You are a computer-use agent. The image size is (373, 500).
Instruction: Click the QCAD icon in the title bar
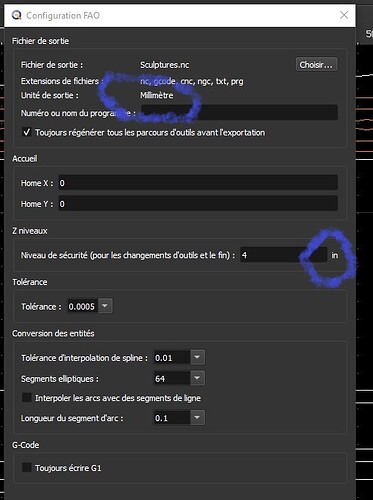[x=16, y=15]
